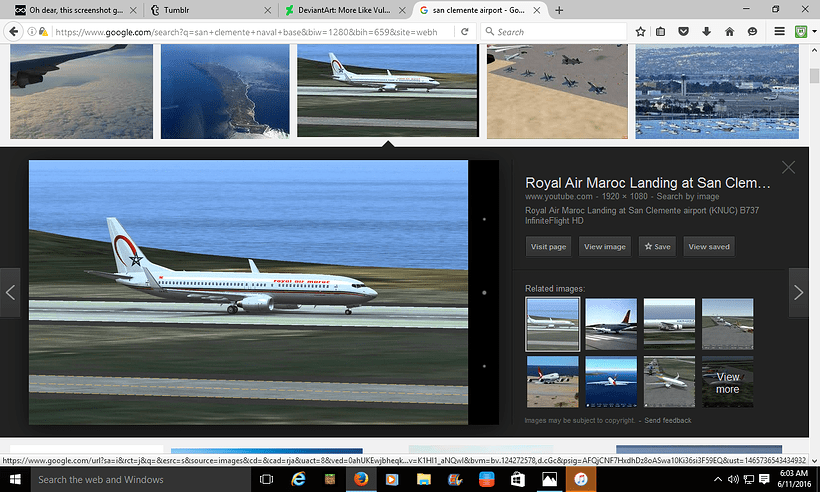Open iTunes from the taskbar
The image size is (820, 492).
[580, 479]
